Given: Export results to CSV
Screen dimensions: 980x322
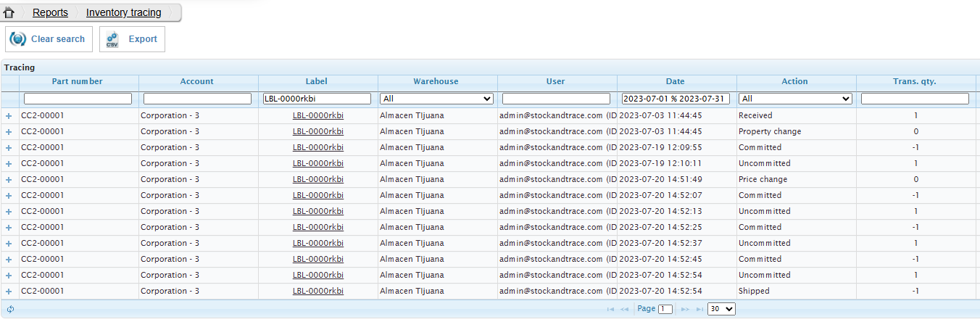Looking at the screenshot, I should (x=132, y=39).
